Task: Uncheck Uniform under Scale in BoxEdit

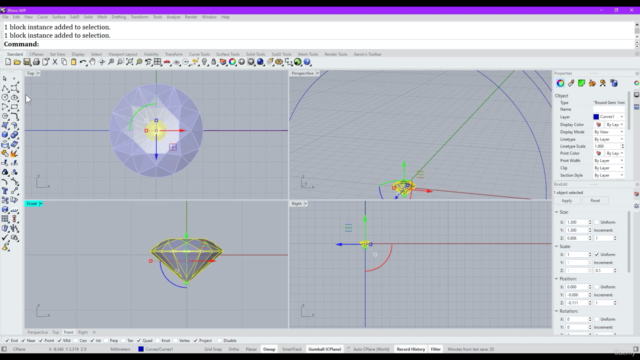Action: click(x=597, y=255)
